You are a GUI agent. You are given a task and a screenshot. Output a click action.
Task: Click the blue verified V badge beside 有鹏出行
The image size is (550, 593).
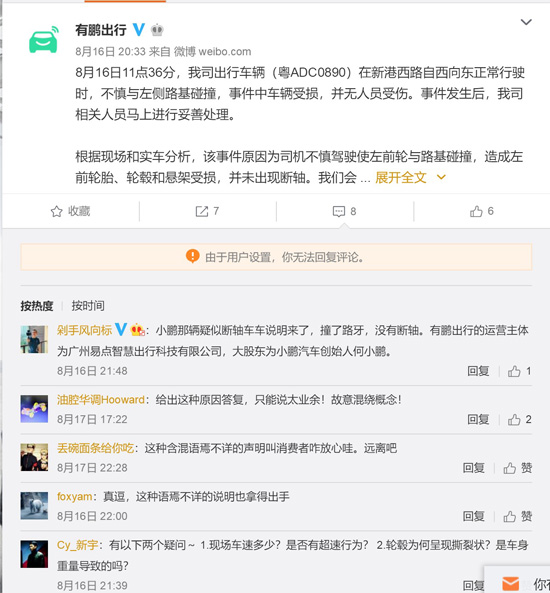coord(139,29)
